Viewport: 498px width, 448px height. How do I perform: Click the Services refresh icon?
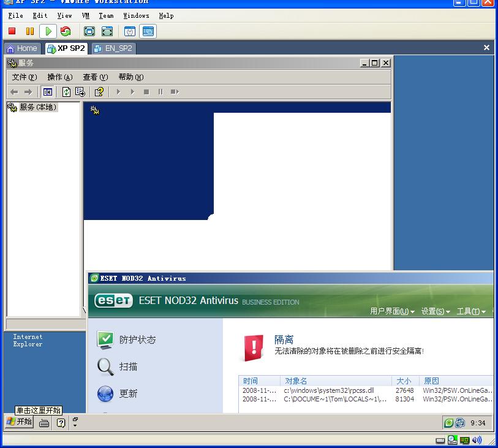tap(66, 92)
